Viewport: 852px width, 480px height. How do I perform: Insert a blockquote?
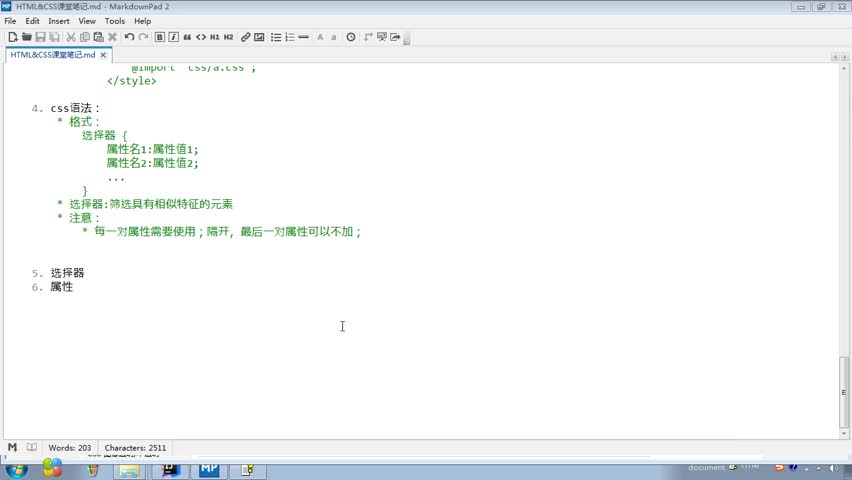pyautogui.click(x=187, y=37)
